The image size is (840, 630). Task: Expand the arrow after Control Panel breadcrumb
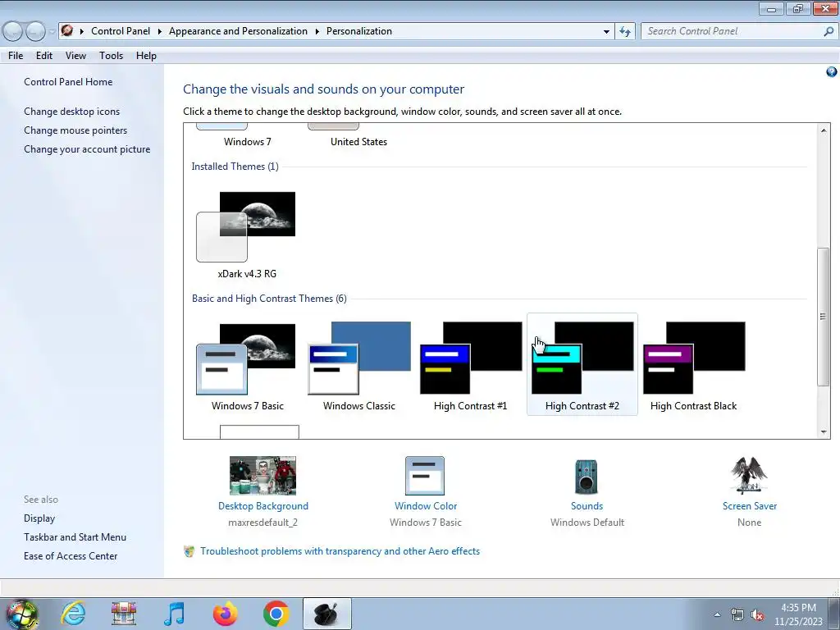[160, 31]
